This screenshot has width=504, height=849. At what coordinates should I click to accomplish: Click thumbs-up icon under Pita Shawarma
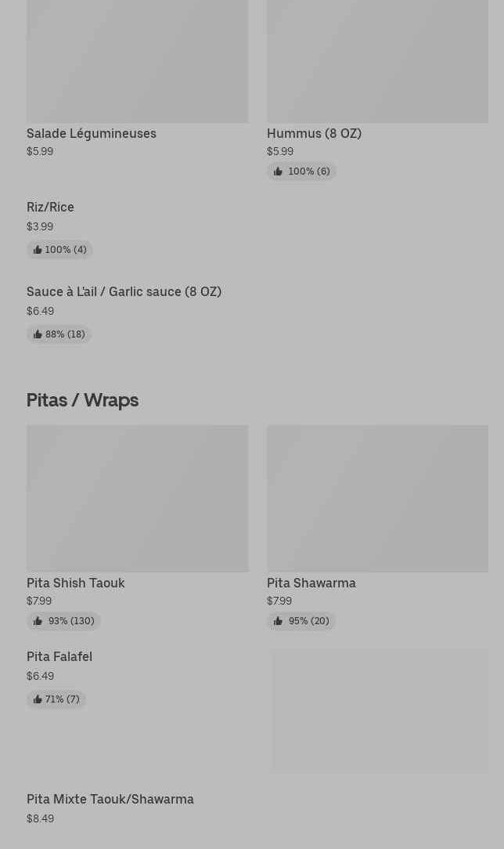[x=278, y=621]
